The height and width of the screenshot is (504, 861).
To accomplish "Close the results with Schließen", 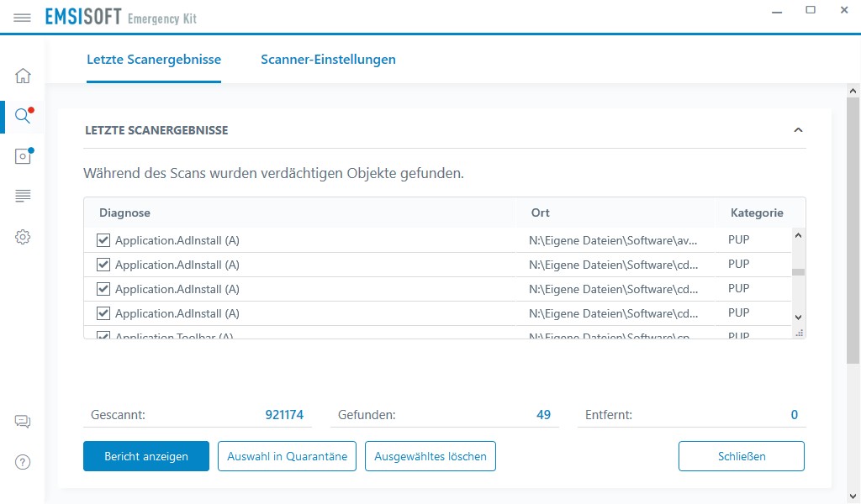I will [741, 456].
